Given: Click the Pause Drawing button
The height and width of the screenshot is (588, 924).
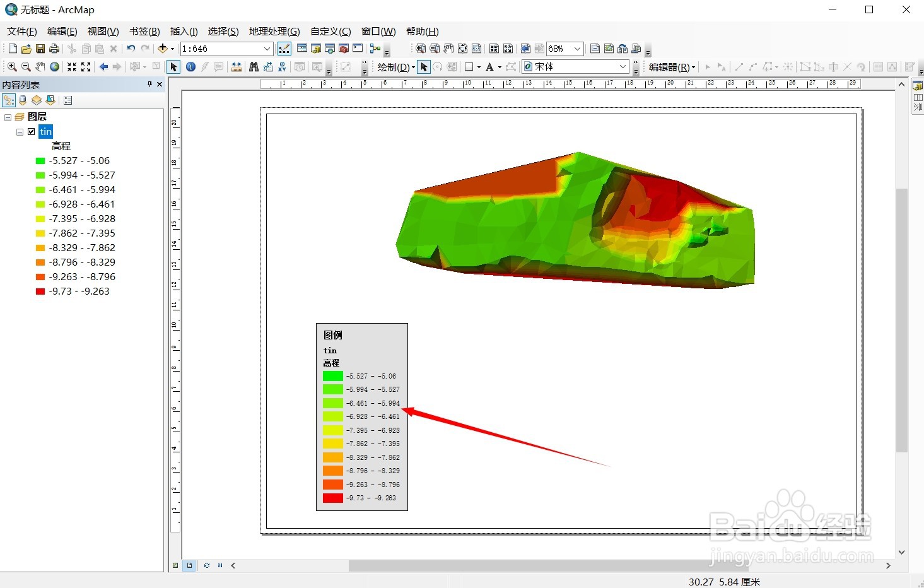Looking at the screenshot, I should click(x=220, y=565).
